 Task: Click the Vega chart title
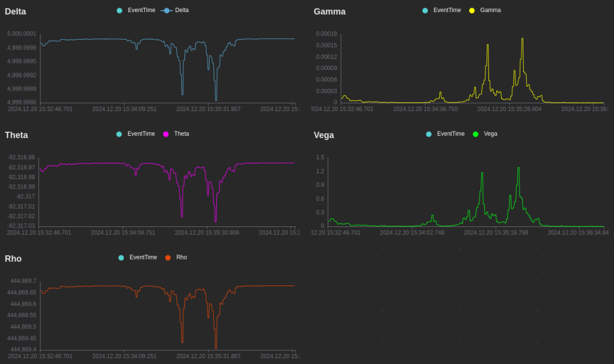click(324, 135)
